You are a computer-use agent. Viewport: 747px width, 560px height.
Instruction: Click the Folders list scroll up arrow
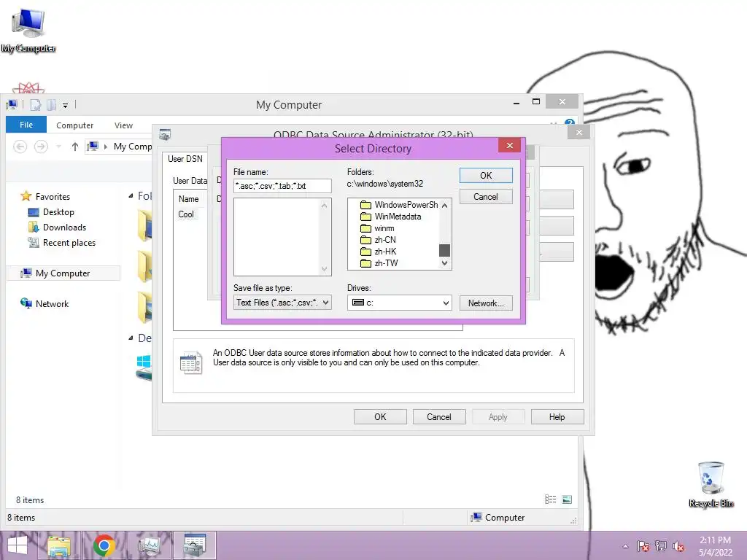pyautogui.click(x=444, y=205)
